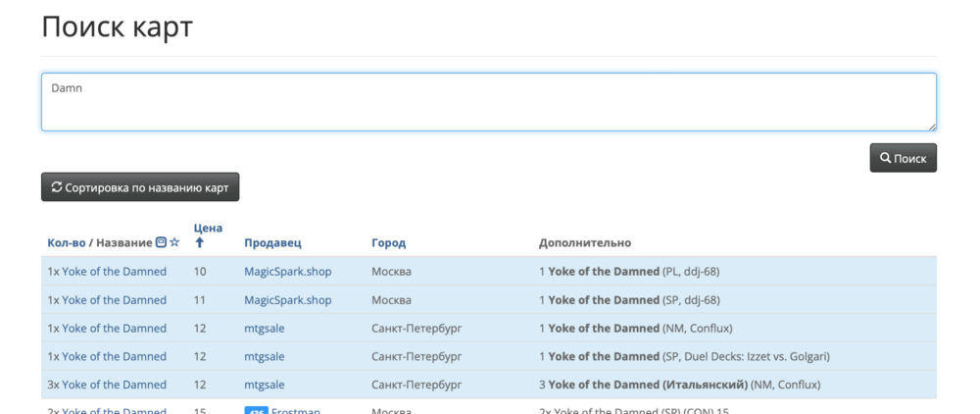Open Yoke of the Damned priced at 11
This screenshot has width=980, height=414.
tap(107, 299)
